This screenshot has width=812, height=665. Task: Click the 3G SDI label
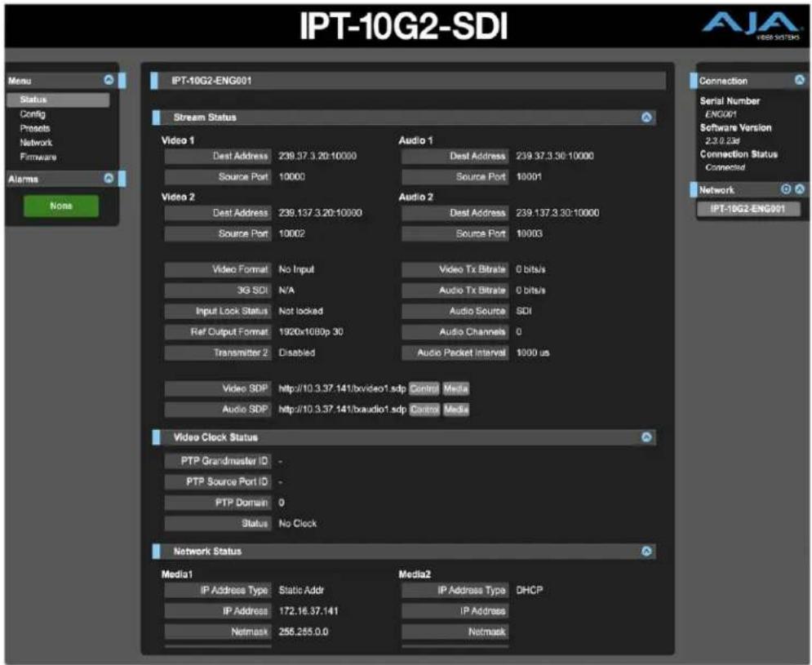(x=218, y=290)
